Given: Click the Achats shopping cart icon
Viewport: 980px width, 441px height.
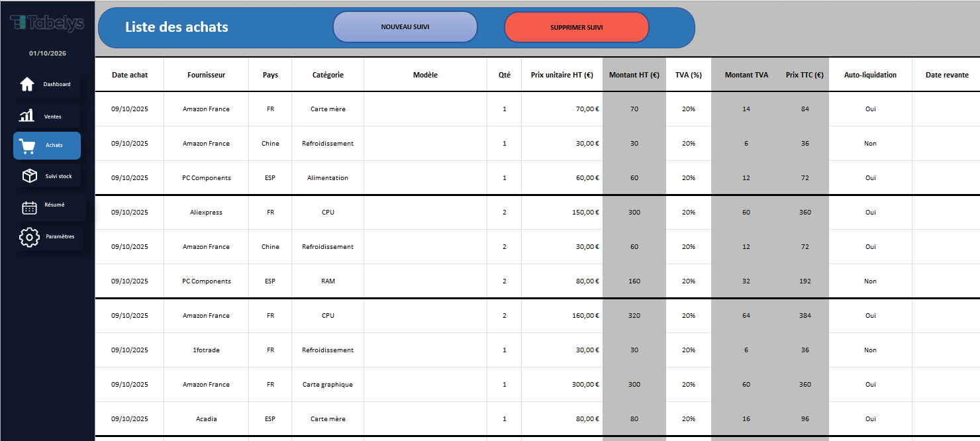Looking at the screenshot, I should [x=27, y=146].
